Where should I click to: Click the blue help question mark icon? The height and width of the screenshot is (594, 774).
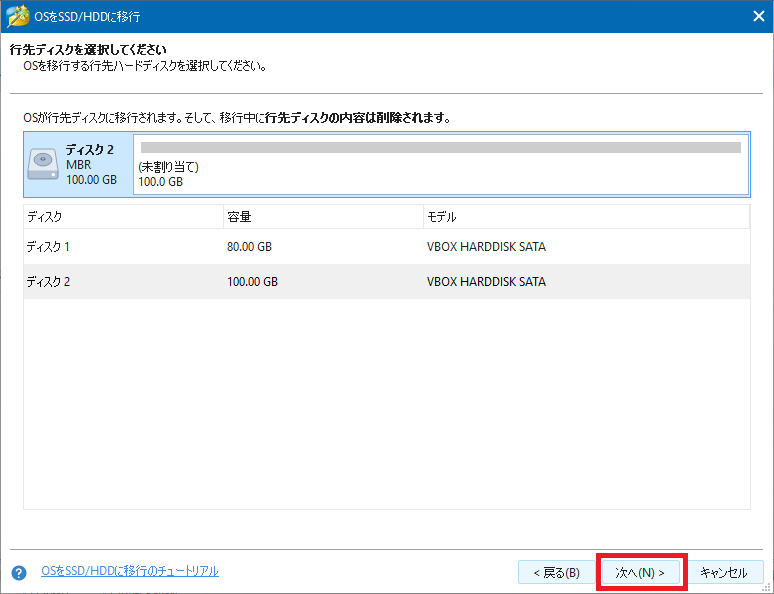click(19, 573)
